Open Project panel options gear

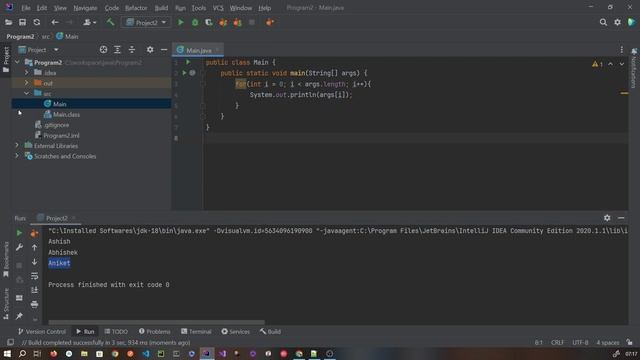150,49
